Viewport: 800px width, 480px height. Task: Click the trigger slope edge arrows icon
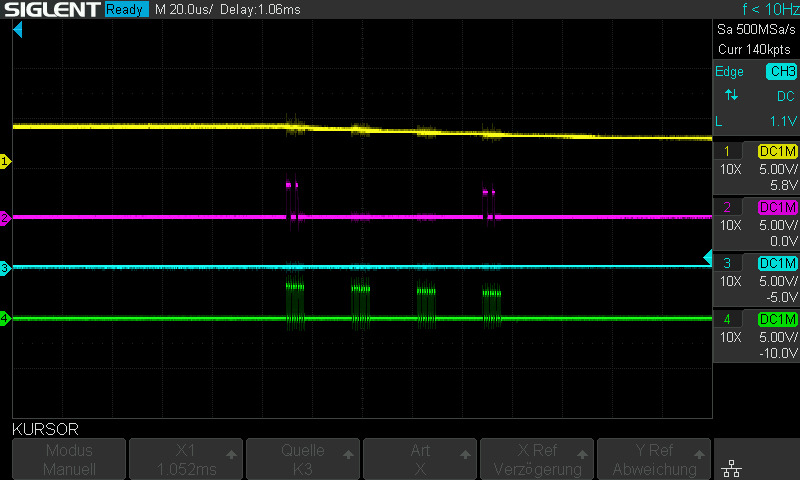[732, 95]
